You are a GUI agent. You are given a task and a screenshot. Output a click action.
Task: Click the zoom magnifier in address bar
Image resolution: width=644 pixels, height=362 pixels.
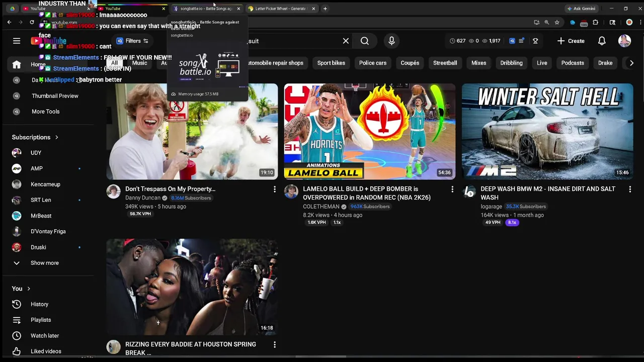click(x=547, y=22)
